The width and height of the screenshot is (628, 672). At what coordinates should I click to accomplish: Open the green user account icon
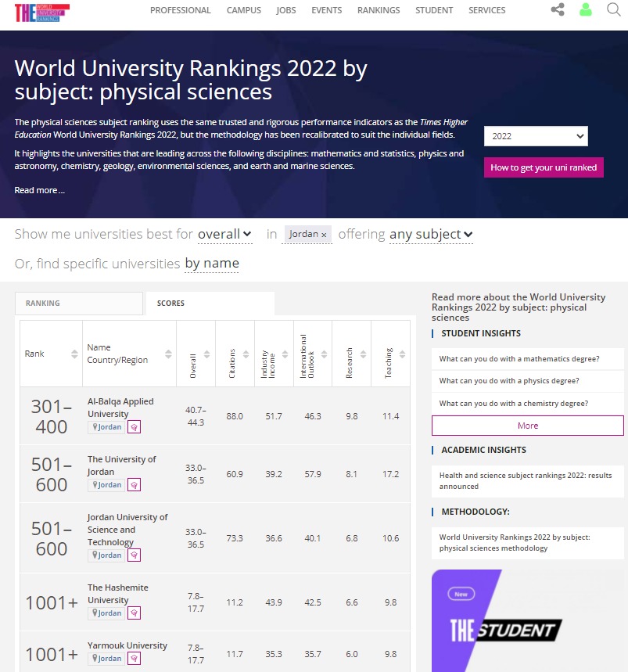pyautogui.click(x=585, y=10)
